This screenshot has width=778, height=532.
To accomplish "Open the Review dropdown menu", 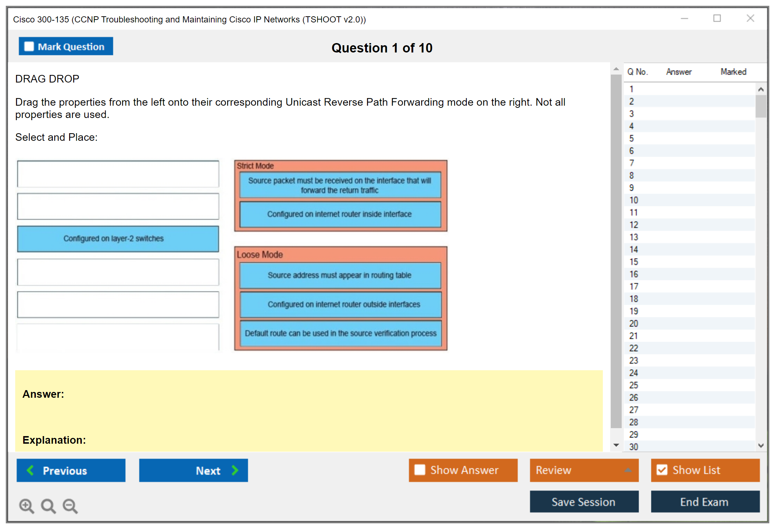I will click(x=628, y=470).
